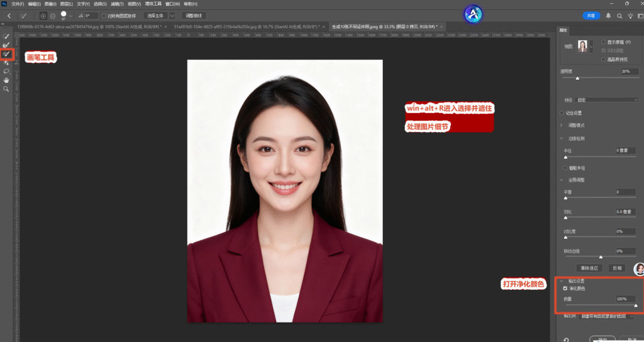
Task: Open the brush size preview circle
Action: tap(64, 14)
